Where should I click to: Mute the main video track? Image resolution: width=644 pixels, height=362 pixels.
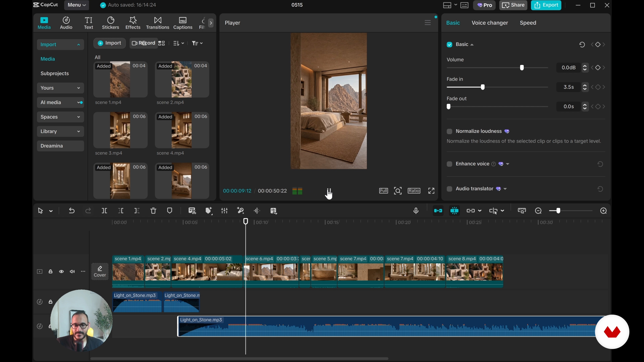point(72,271)
